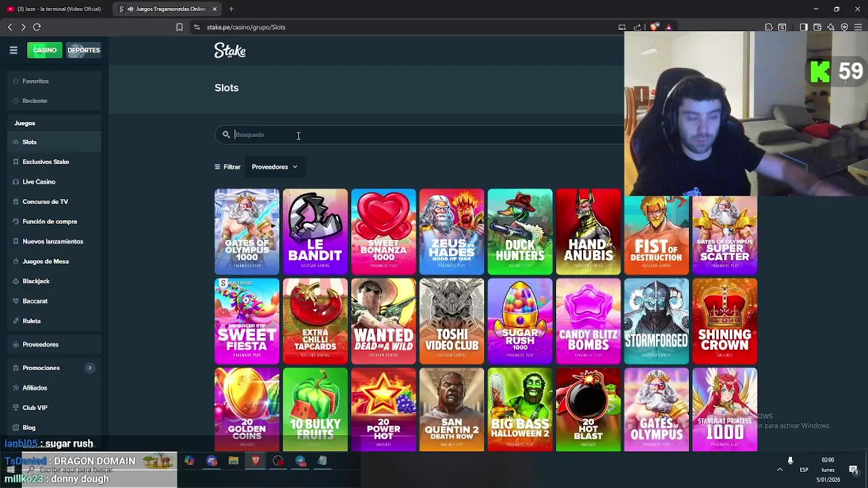Open Brave browser main menu icon
The height and width of the screenshot is (488, 868).
coord(858,27)
